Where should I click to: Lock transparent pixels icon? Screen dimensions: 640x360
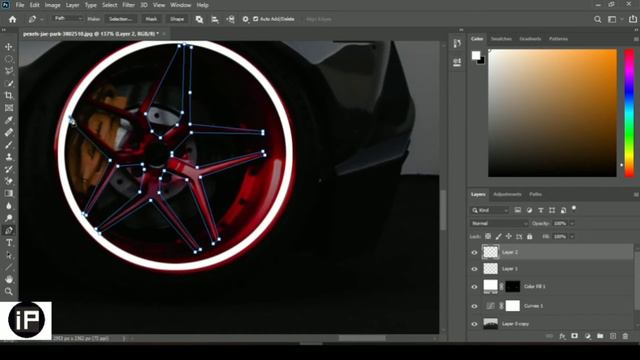488,236
